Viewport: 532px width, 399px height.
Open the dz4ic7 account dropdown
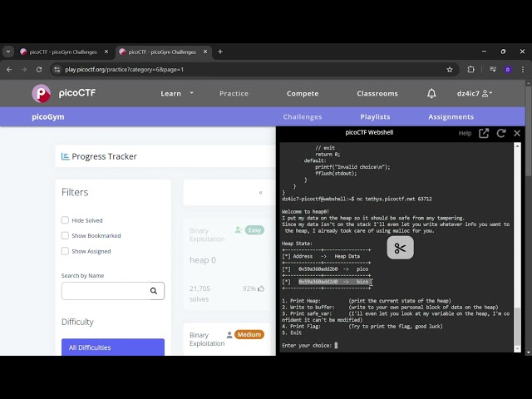tap(475, 93)
